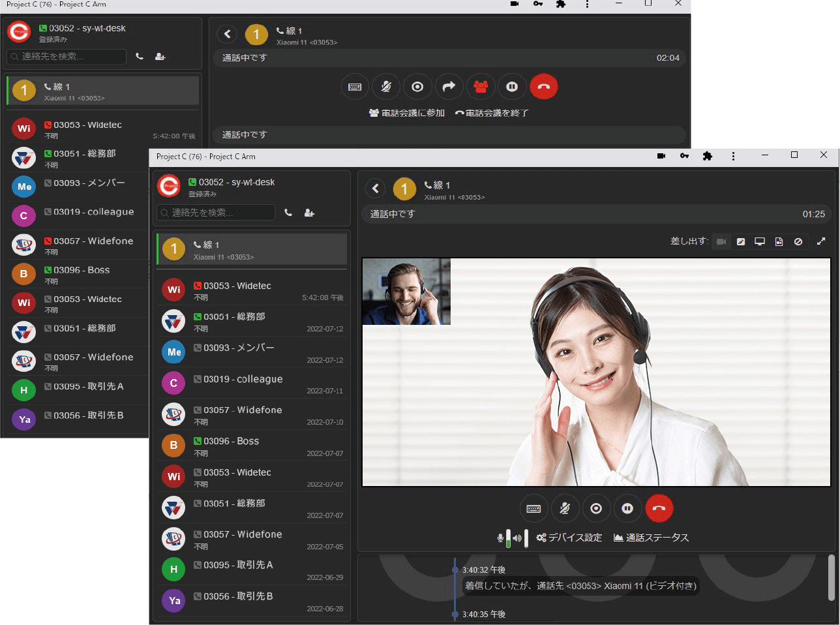This screenshot has width=840, height=625.
Task: Transfer the call with the arrow icon in back window
Action: [449, 87]
